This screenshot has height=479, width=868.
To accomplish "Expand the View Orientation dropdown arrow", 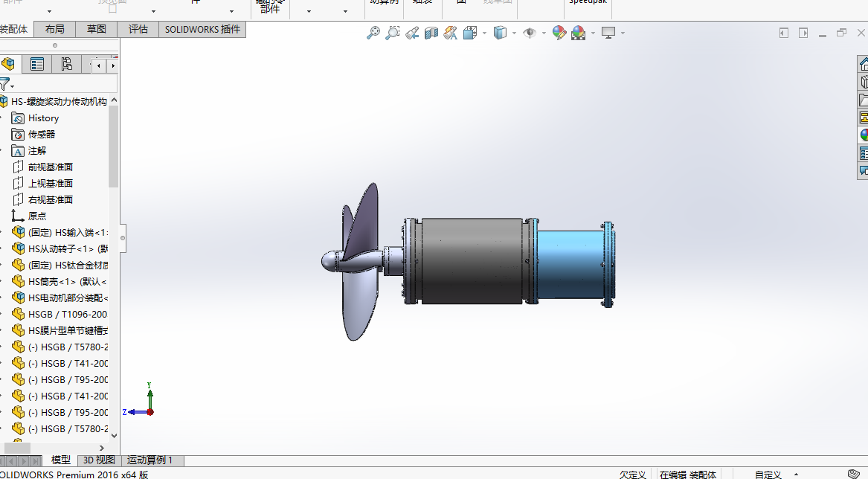I will click(484, 33).
